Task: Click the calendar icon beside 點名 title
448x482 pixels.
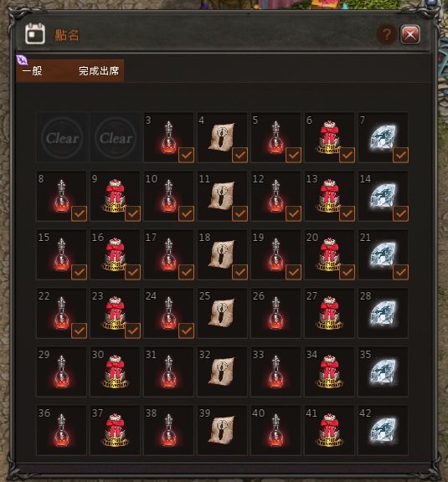Action: coord(35,33)
